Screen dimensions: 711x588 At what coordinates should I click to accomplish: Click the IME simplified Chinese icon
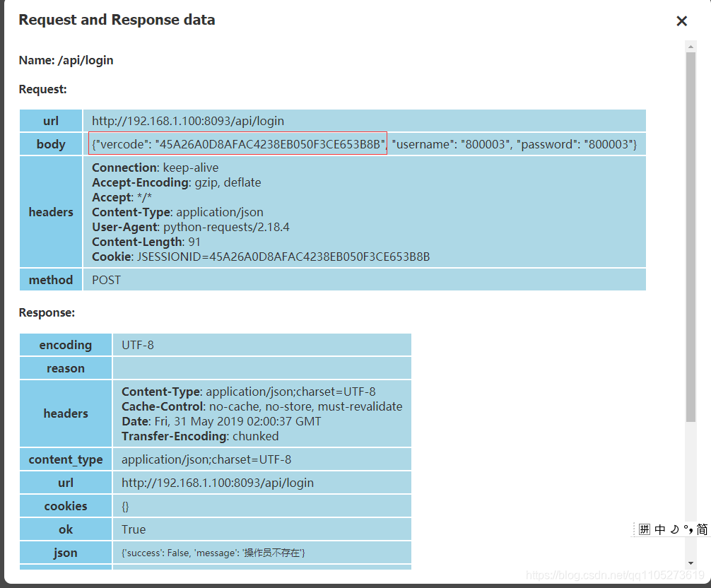click(x=702, y=529)
